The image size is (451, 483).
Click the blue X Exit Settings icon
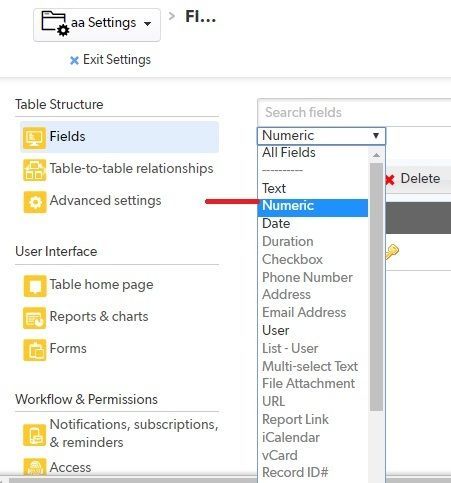74,60
